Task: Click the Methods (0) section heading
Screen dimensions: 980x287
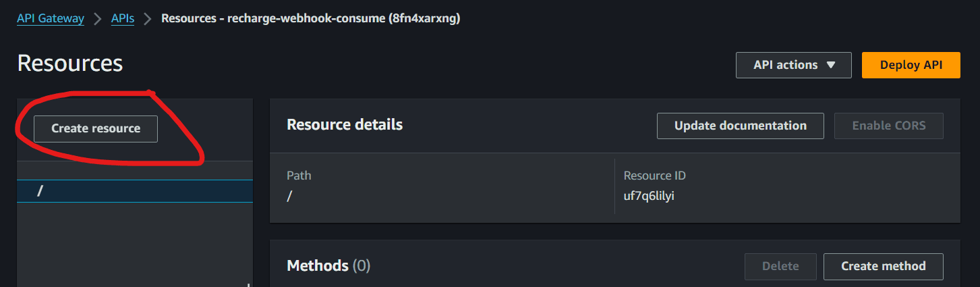Action: click(x=328, y=265)
